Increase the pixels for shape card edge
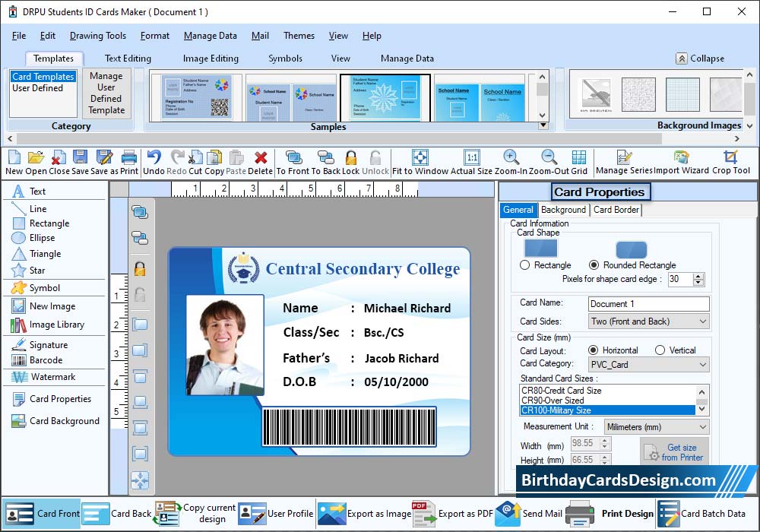 [x=698, y=276]
